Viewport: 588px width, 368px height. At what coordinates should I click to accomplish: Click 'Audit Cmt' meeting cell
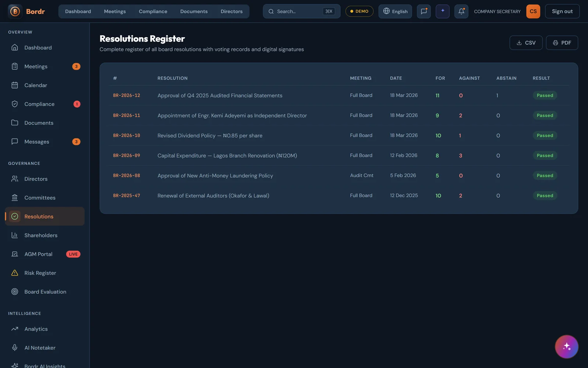[x=362, y=176]
